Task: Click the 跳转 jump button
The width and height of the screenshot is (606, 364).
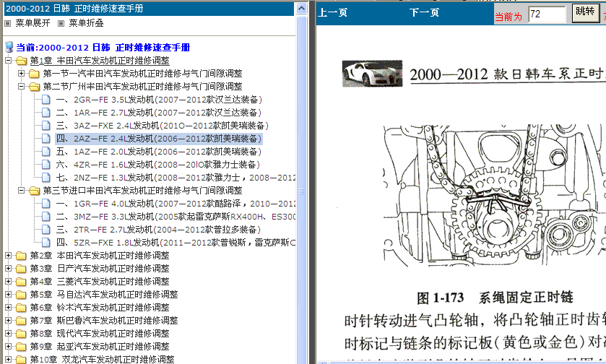Action: pos(586,13)
